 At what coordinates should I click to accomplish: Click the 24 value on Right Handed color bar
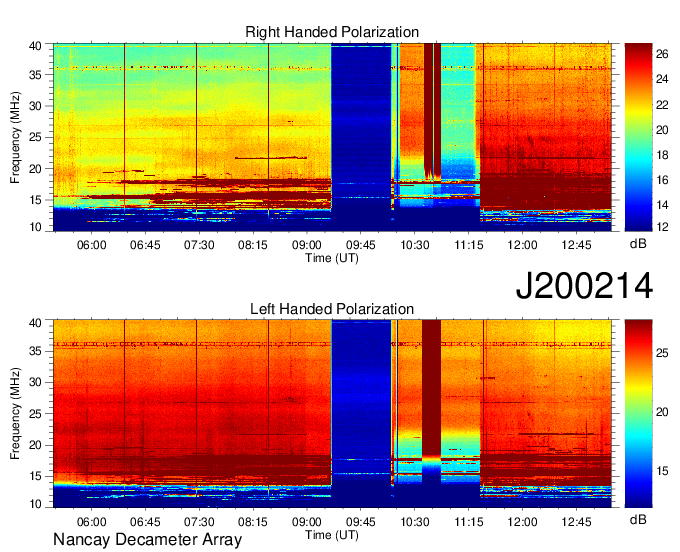(662, 79)
